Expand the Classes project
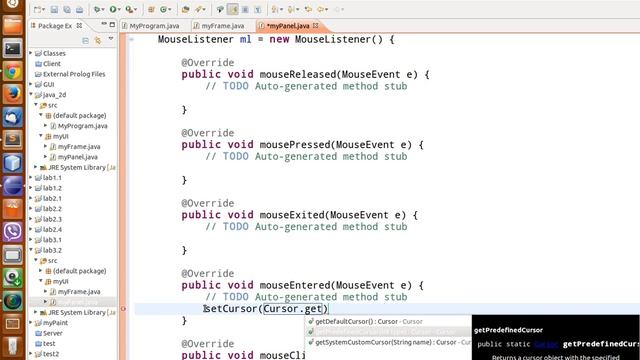Screen dimensions: 640x360 point(31,53)
